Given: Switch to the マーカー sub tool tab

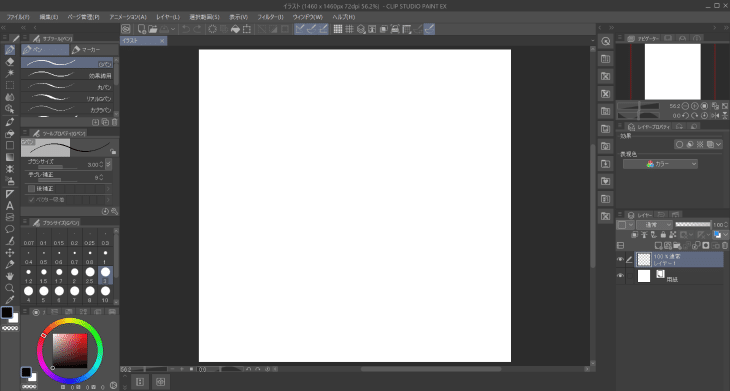Looking at the screenshot, I should coord(94,49).
